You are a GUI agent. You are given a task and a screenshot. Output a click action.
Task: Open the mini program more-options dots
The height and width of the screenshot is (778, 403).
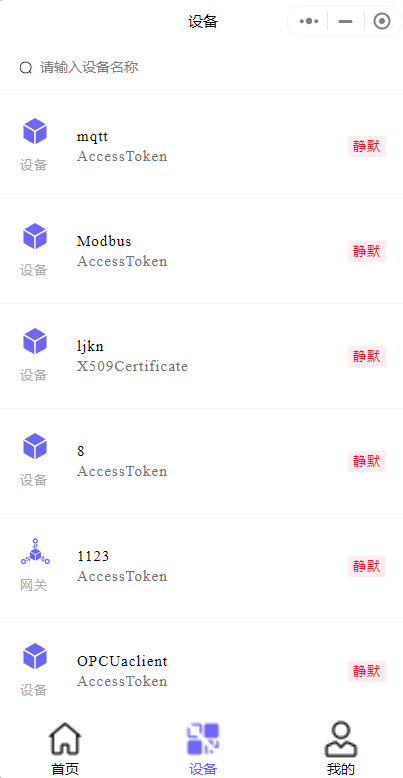coord(309,21)
